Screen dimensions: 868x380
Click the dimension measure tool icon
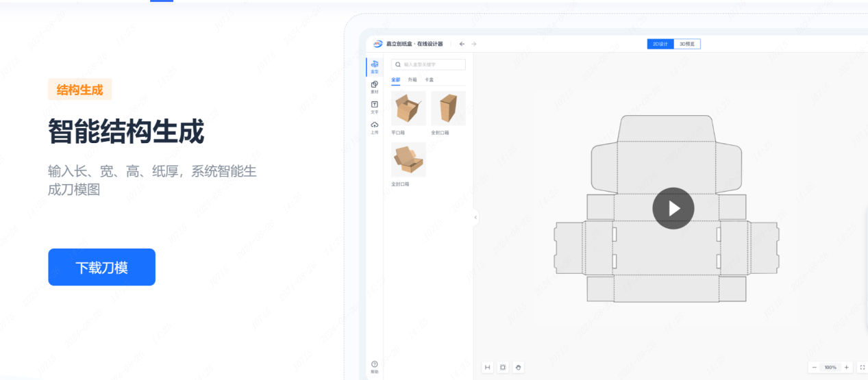coord(487,368)
